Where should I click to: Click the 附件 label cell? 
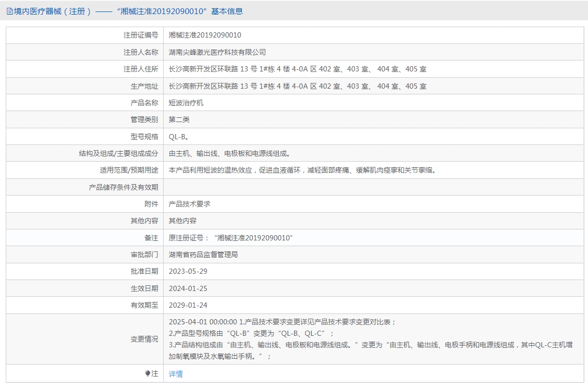(x=85, y=204)
